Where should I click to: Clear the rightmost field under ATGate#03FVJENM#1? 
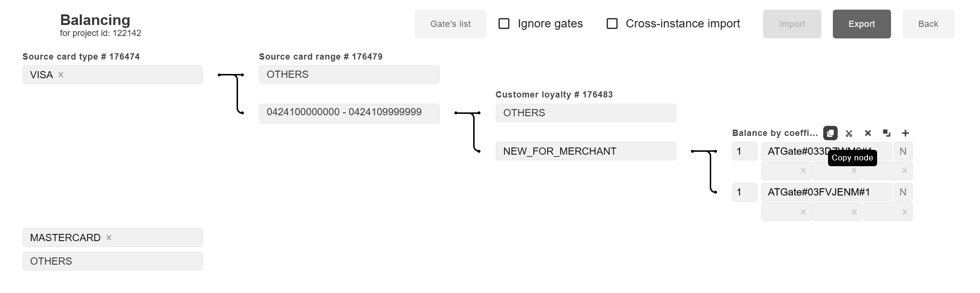click(905, 212)
